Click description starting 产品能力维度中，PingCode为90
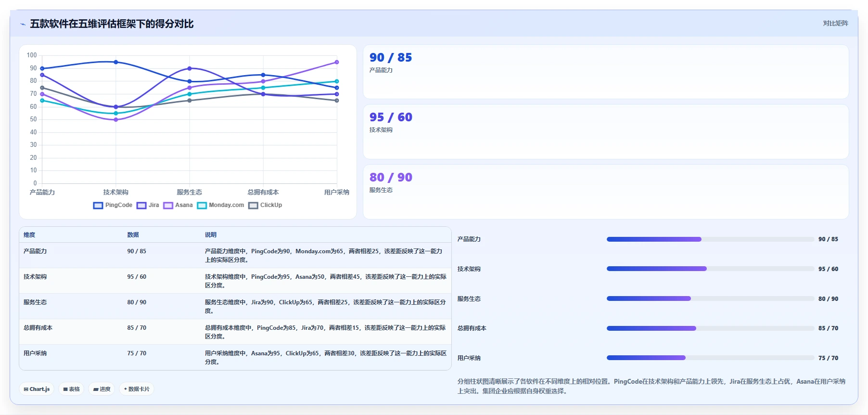 (x=324, y=256)
